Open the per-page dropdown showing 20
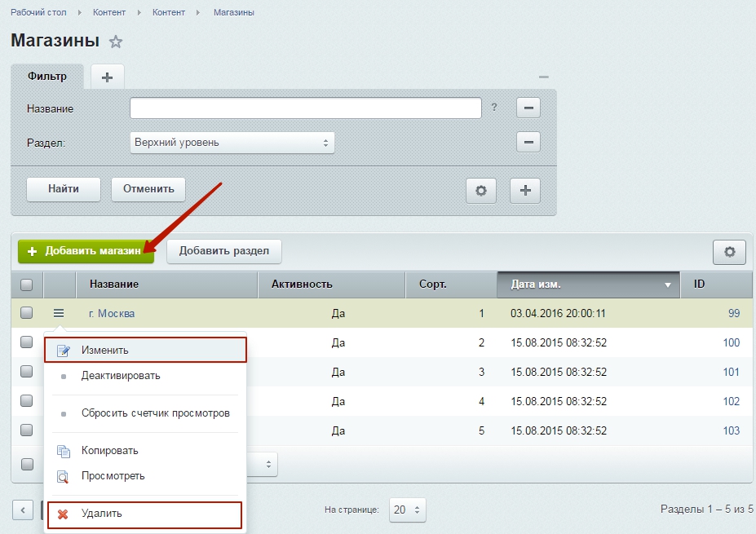Image resolution: width=756 pixels, height=534 pixels. (407, 510)
